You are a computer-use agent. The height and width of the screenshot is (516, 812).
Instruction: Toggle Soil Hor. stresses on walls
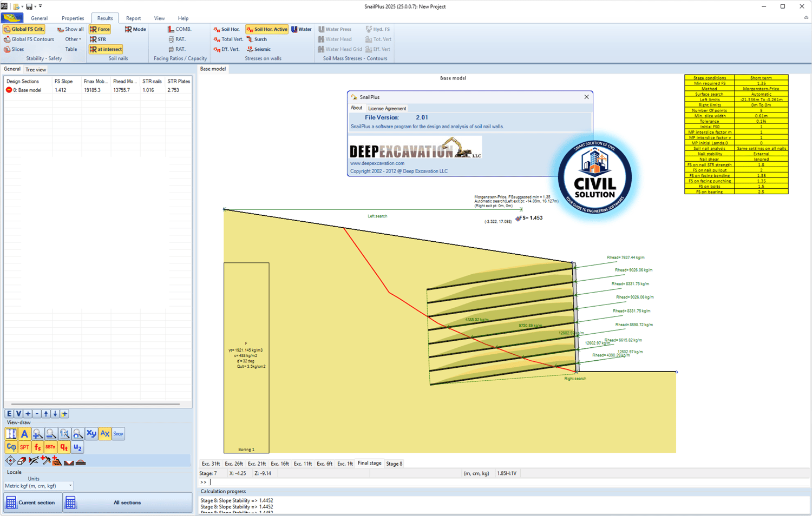tap(226, 29)
